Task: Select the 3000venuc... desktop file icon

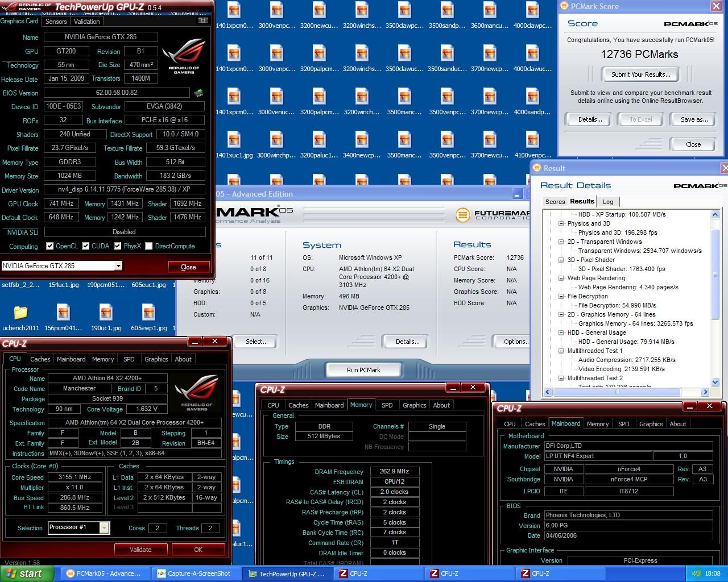Action: 276,97
